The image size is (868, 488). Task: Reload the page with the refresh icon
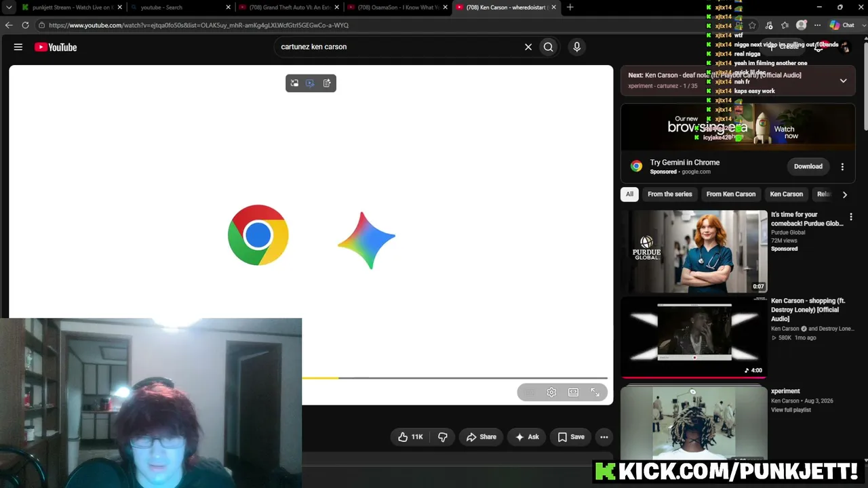[25, 25]
